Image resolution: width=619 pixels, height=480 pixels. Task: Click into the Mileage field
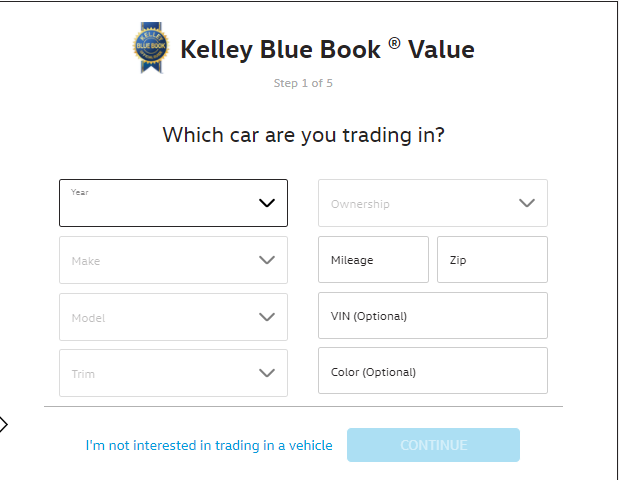[x=373, y=259]
